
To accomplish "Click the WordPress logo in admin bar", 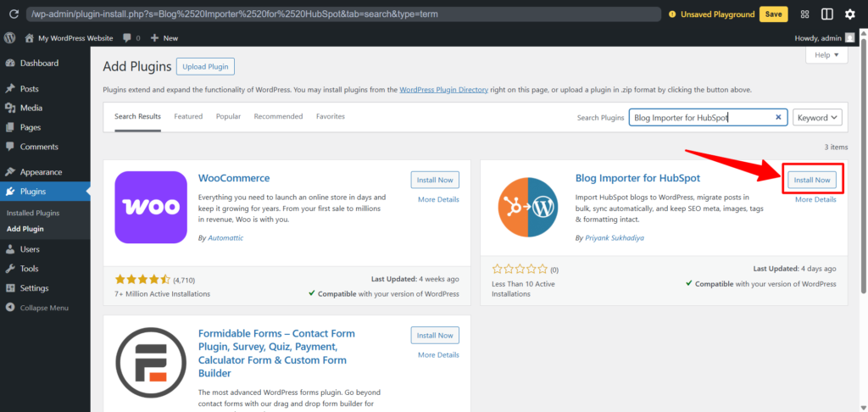I will click(10, 38).
